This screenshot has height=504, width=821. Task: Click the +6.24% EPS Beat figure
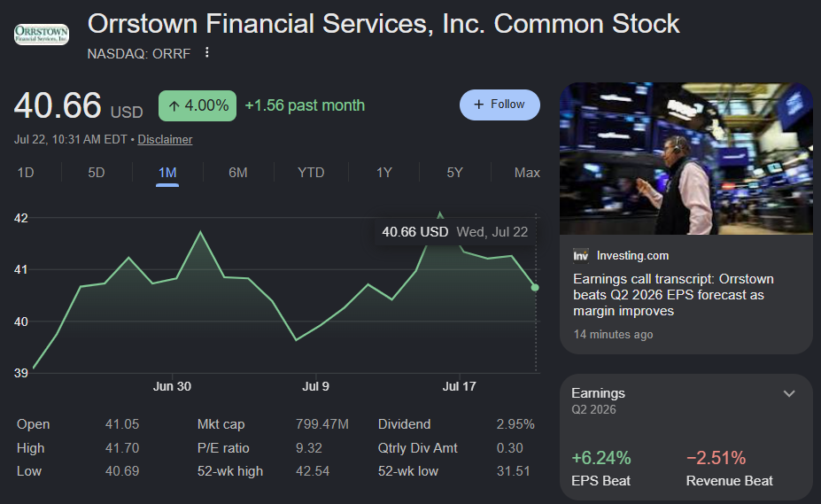[601, 458]
